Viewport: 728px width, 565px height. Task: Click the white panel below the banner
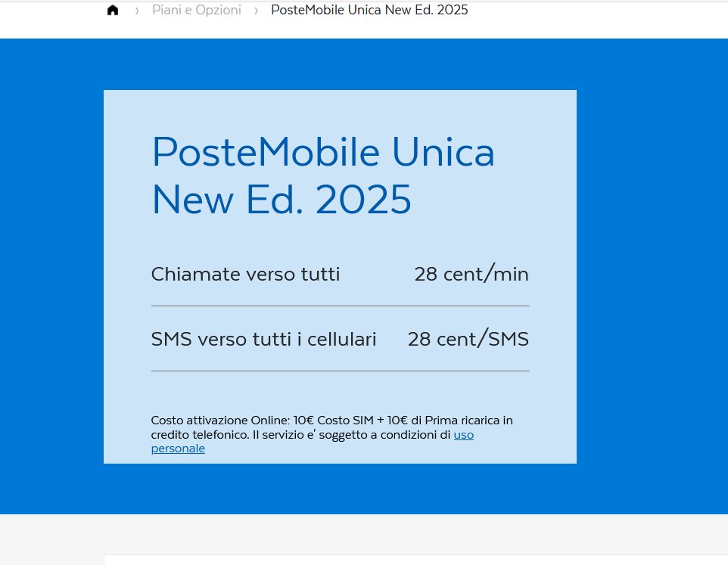(x=415, y=560)
